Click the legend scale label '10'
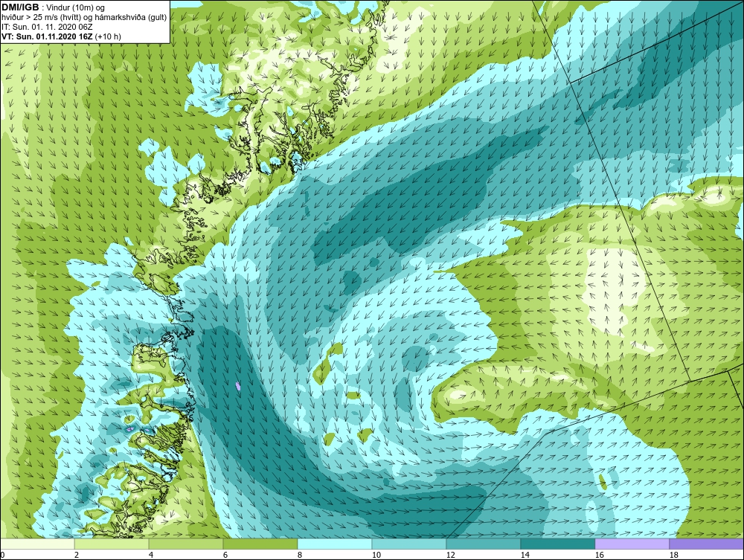Image resolution: width=744 pixels, height=560 pixels. pos(376,556)
